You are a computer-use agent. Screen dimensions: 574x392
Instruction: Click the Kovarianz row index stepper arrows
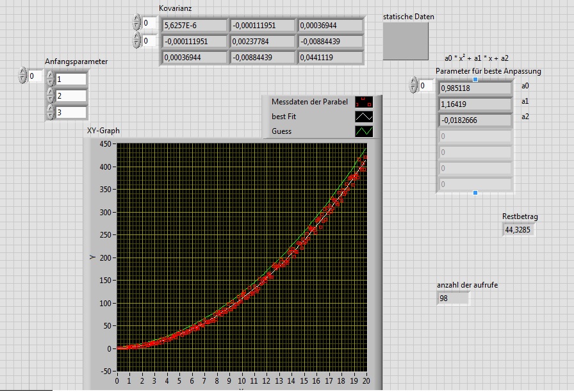[x=136, y=24]
